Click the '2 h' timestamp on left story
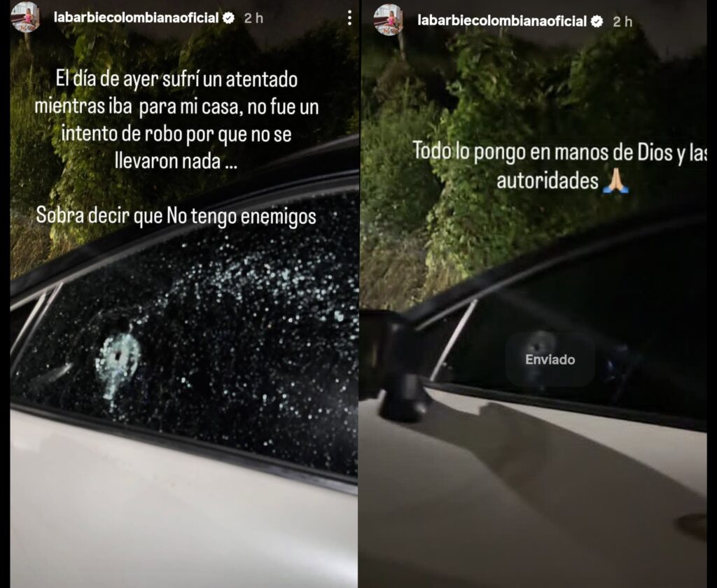717x588 pixels. tap(253, 18)
